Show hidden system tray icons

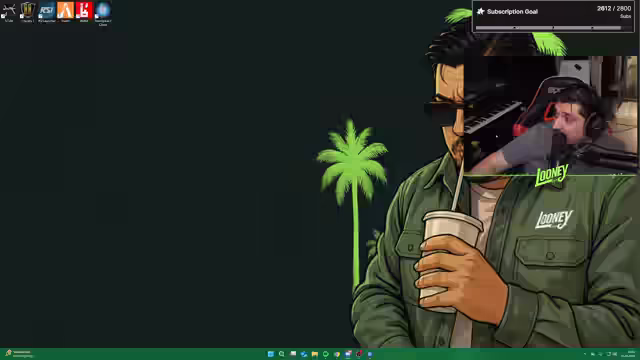(585, 354)
